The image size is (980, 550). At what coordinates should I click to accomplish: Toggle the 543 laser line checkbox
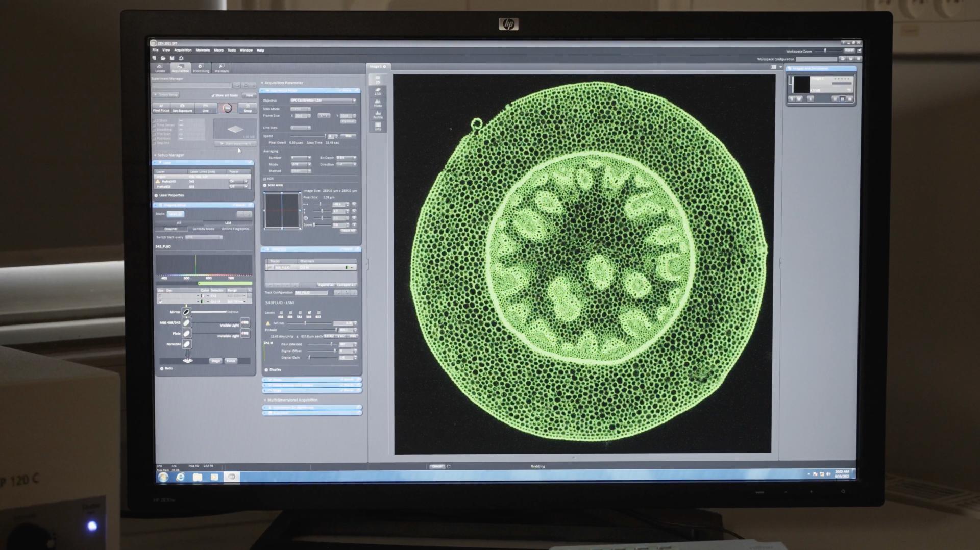pyautogui.click(x=309, y=312)
